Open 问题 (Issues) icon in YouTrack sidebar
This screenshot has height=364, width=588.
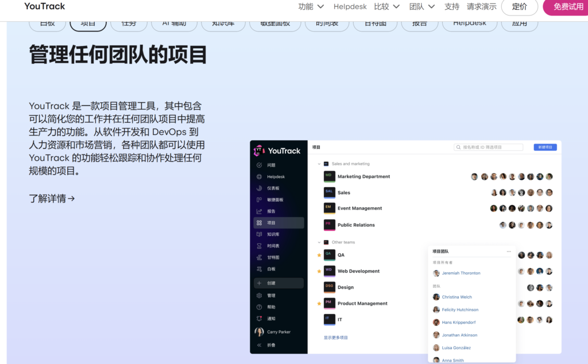pos(259,165)
